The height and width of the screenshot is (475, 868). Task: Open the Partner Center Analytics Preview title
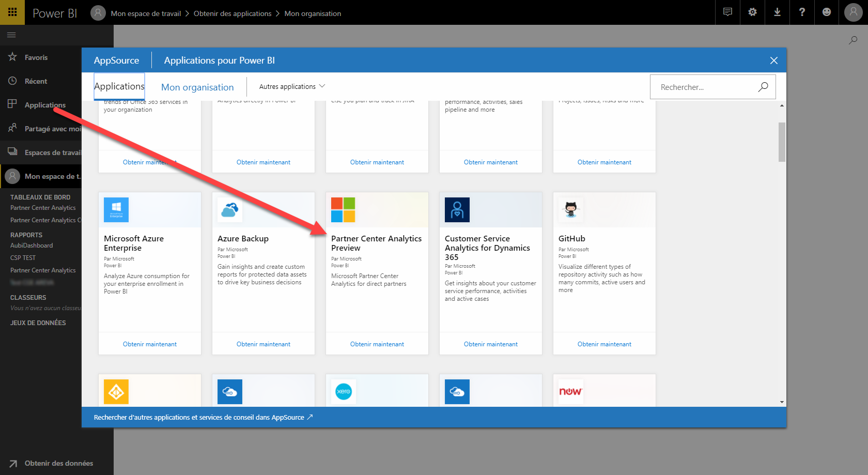point(376,243)
